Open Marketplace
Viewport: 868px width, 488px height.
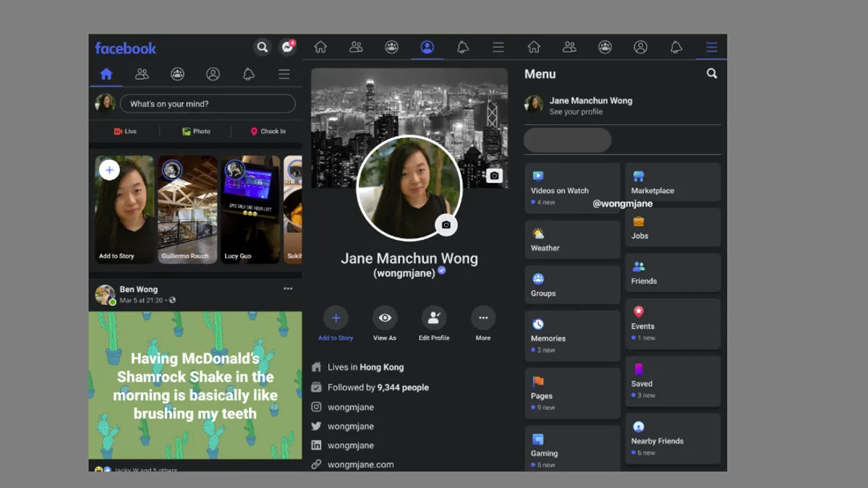[x=673, y=182]
